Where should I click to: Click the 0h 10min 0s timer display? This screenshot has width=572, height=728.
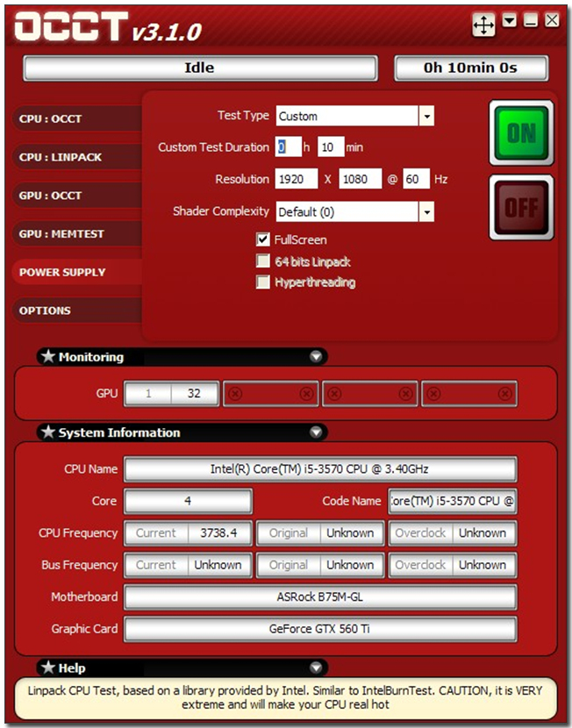[x=471, y=68]
